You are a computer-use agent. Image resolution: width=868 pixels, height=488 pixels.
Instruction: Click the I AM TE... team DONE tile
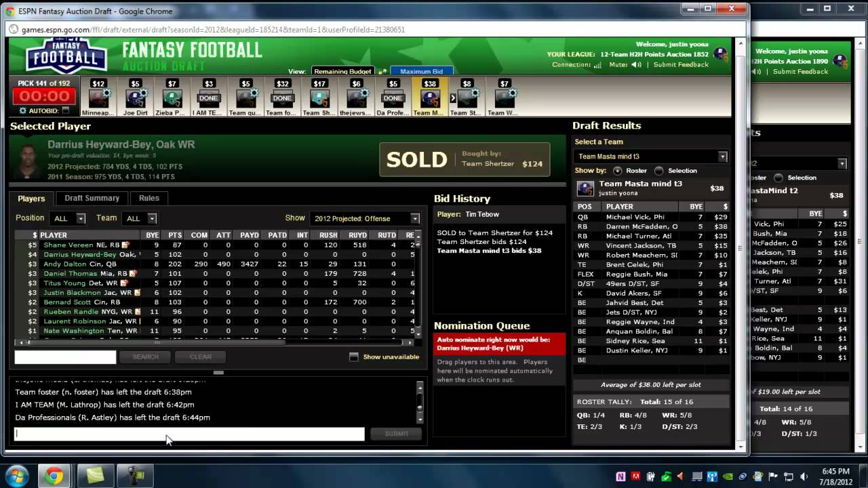tap(209, 98)
